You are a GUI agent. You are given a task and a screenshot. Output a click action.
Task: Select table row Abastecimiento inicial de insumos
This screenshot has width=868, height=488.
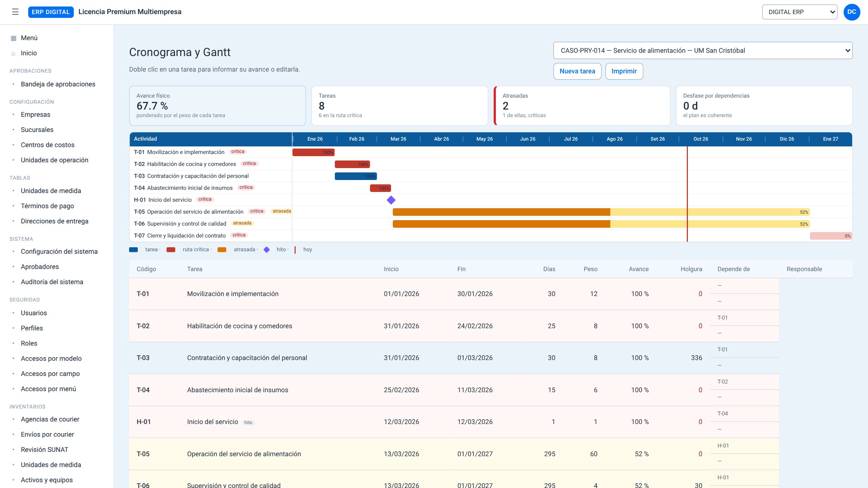pos(454,390)
